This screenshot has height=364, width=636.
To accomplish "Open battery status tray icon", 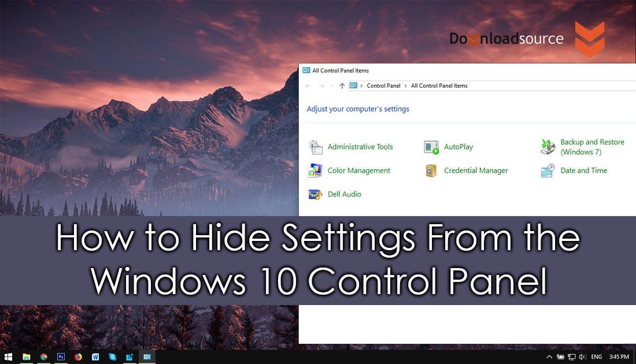I will click(x=561, y=356).
